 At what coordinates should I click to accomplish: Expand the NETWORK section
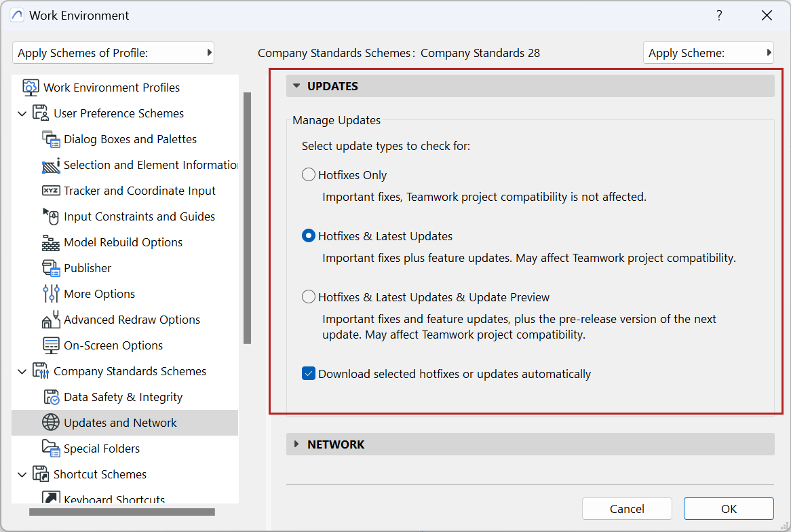(x=296, y=444)
